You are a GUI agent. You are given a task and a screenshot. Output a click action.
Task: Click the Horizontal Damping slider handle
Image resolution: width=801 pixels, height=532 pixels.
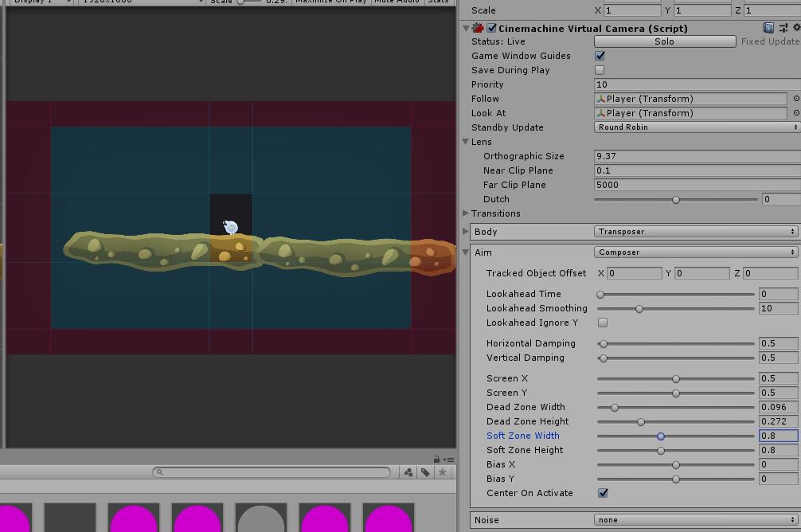pos(604,344)
